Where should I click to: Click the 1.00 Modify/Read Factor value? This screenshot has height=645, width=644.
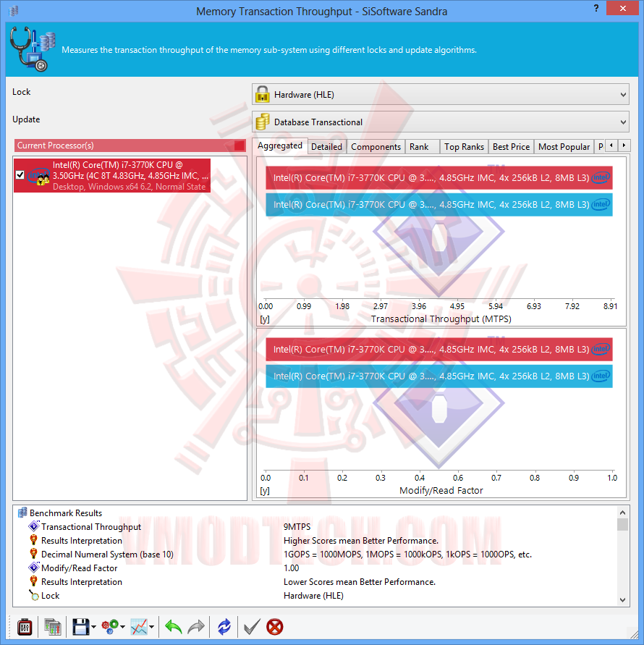291,568
